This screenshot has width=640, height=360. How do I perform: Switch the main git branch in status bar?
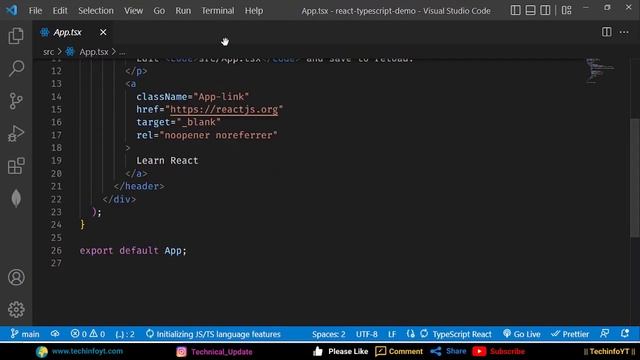tap(25, 334)
